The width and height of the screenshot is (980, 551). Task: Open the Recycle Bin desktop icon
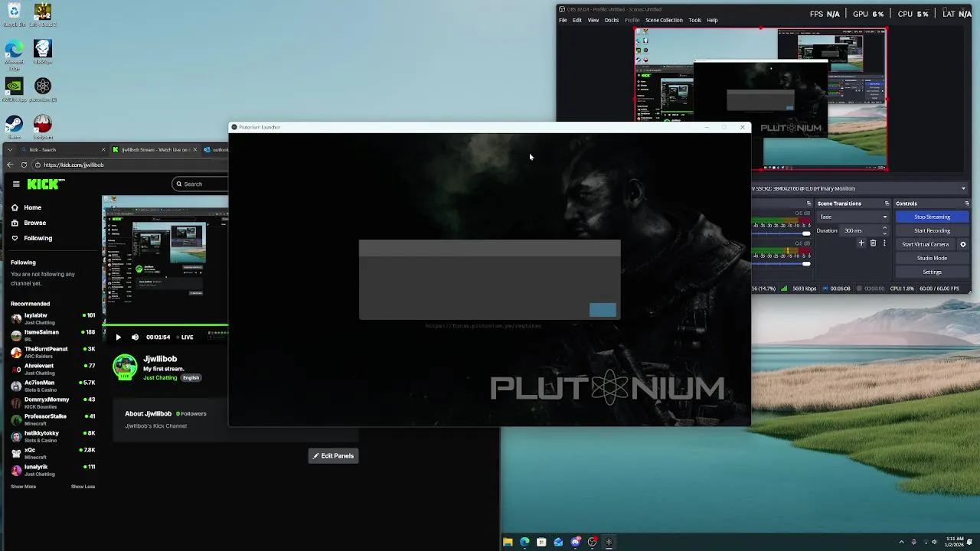[14, 13]
